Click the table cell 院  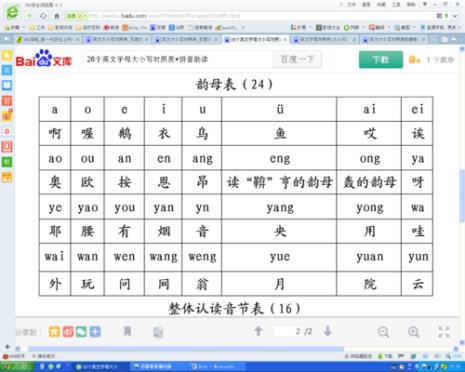pyautogui.click(x=369, y=284)
